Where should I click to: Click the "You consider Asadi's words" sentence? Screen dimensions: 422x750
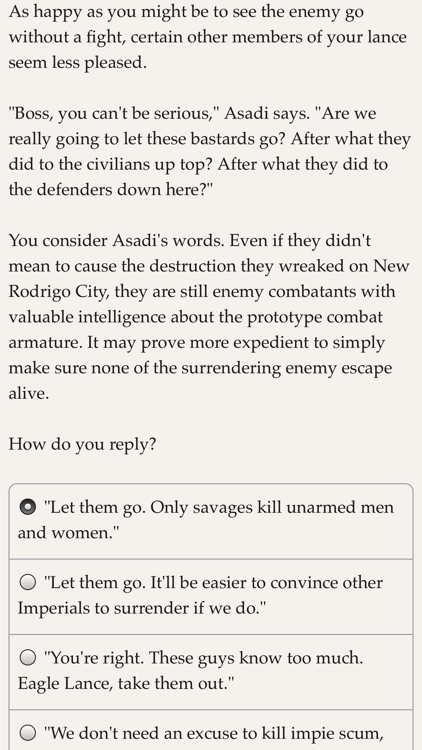coord(116,240)
